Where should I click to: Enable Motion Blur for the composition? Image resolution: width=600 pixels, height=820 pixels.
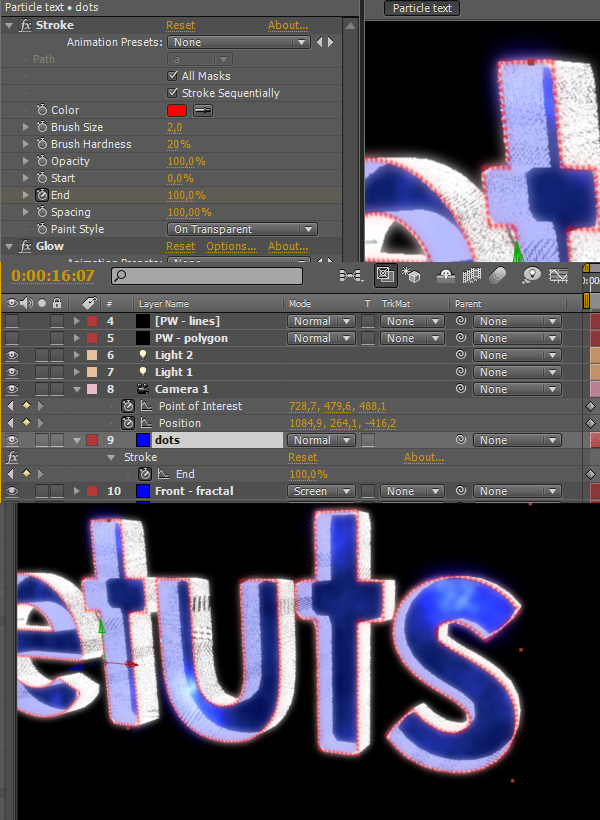coord(499,276)
